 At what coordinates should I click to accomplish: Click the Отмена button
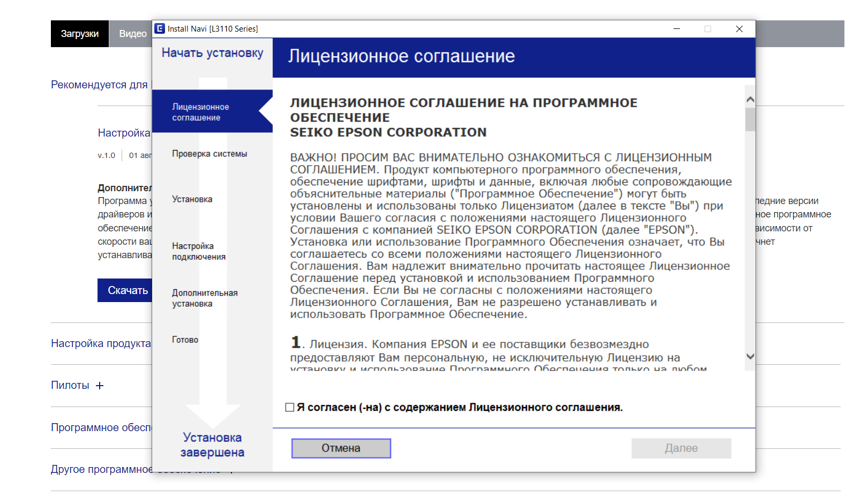341,448
